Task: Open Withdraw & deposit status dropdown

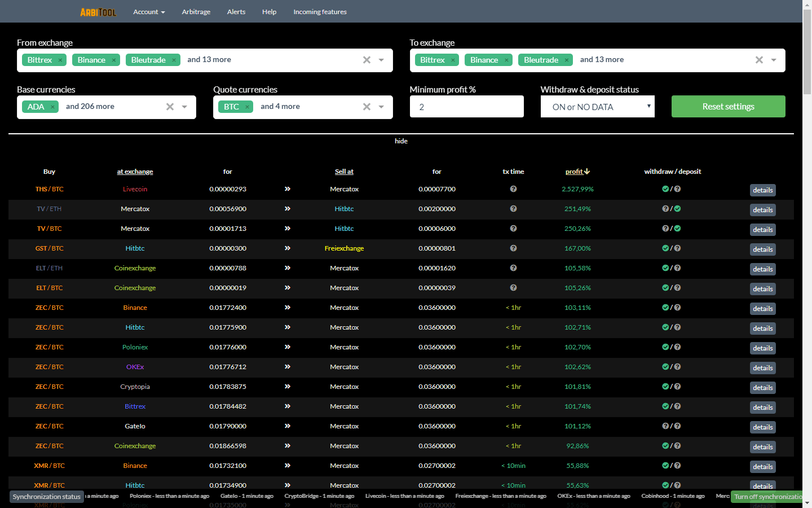Action: [598, 107]
